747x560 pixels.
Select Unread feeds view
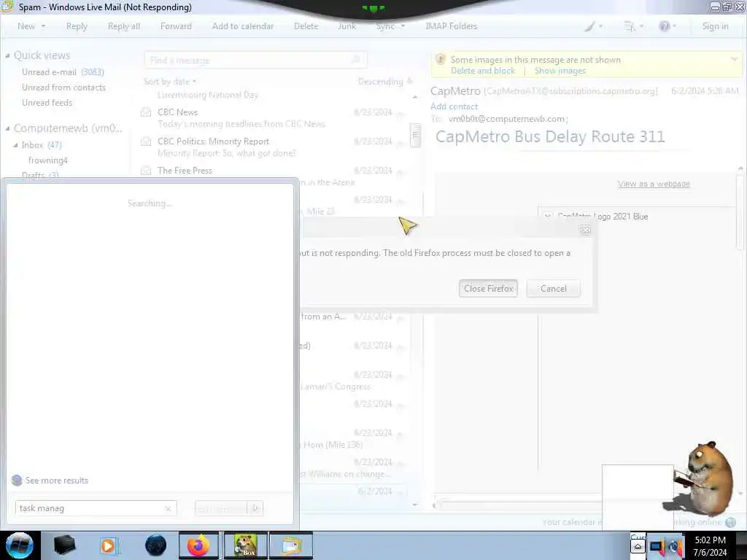coord(47,102)
